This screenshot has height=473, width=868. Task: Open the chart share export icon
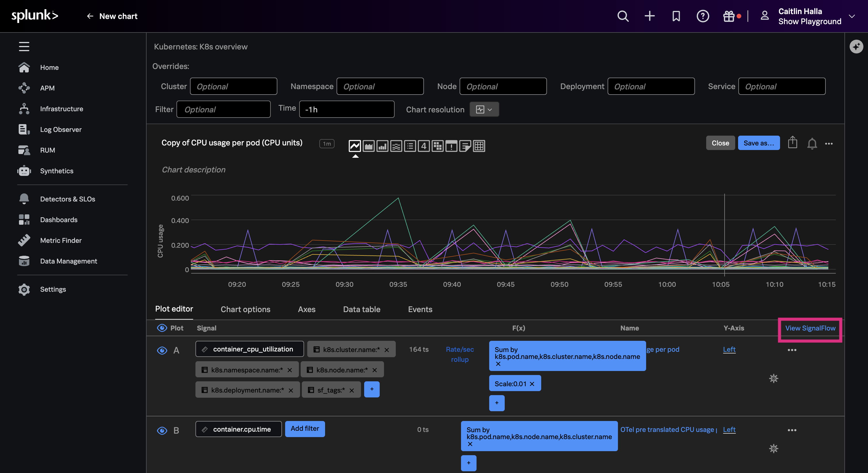792,143
